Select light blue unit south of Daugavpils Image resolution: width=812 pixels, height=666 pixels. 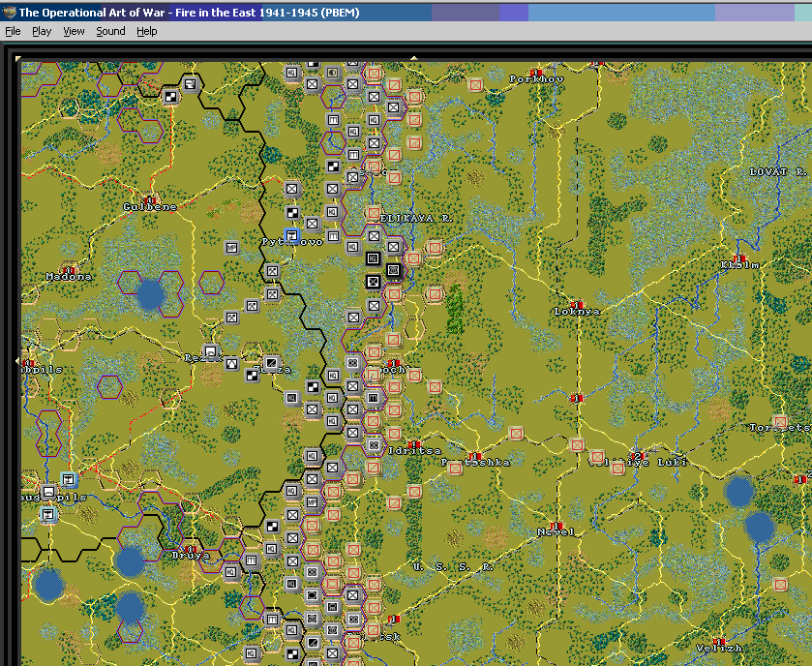coord(48,515)
